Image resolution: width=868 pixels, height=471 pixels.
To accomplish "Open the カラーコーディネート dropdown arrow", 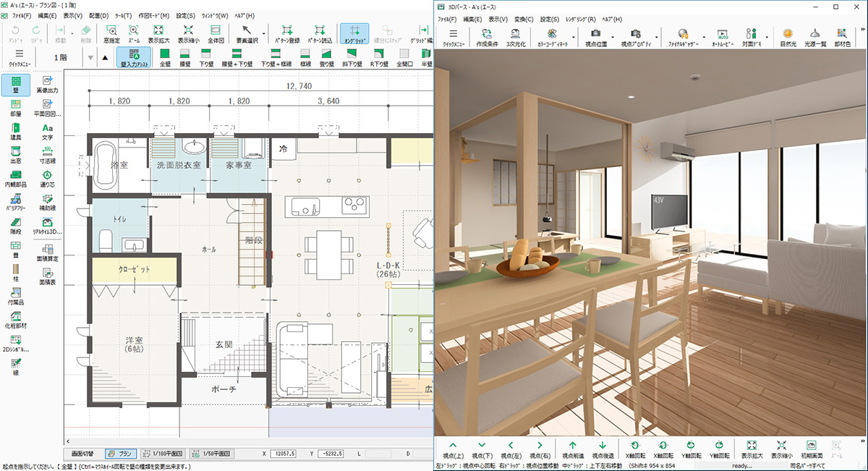I will [572, 38].
